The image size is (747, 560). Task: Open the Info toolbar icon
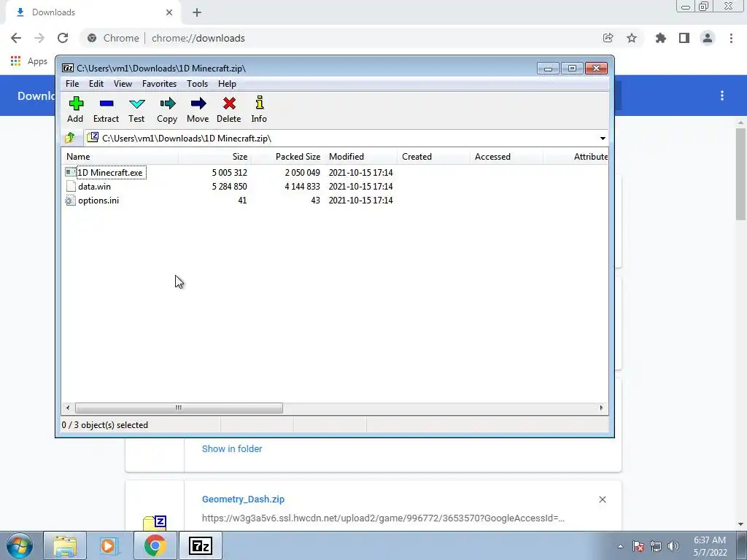tap(259, 103)
